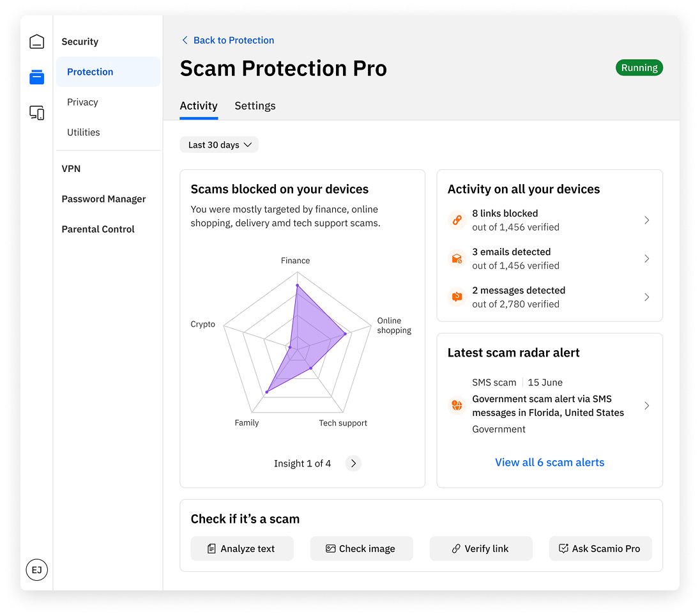Click the Tech support point on radar chart
The width and height of the screenshot is (700, 616).
click(x=311, y=368)
